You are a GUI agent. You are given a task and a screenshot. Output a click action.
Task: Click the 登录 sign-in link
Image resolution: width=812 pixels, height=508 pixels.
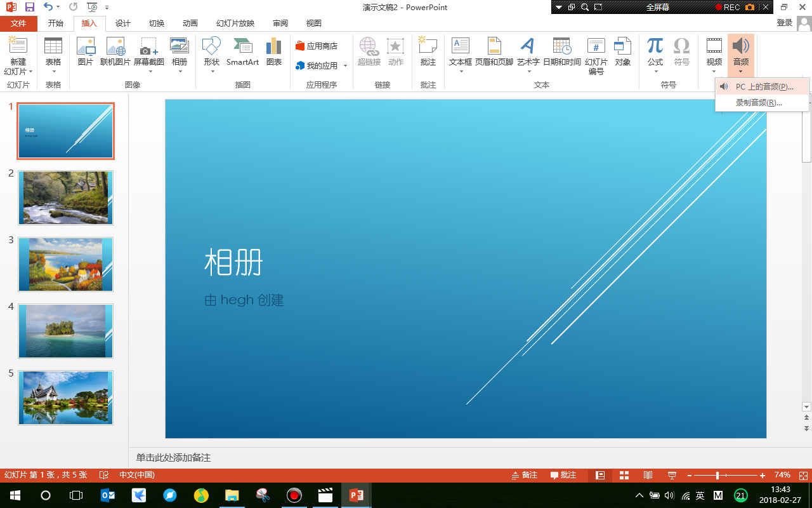click(784, 23)
